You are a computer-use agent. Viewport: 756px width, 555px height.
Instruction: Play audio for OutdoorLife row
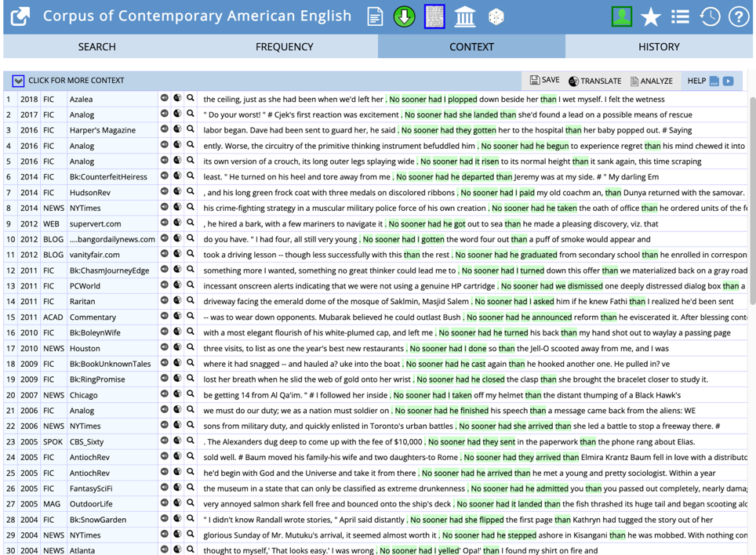(x=165, y=503)
